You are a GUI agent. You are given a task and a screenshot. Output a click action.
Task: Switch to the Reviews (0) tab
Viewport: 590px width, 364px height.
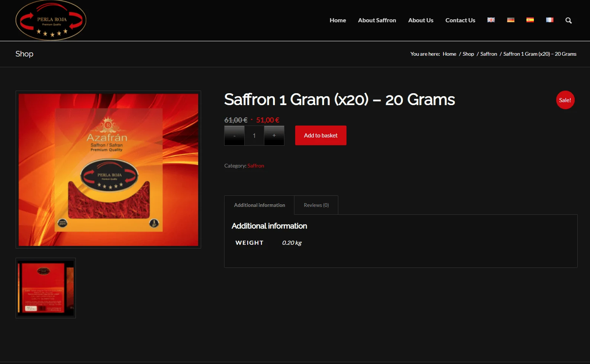316,205
